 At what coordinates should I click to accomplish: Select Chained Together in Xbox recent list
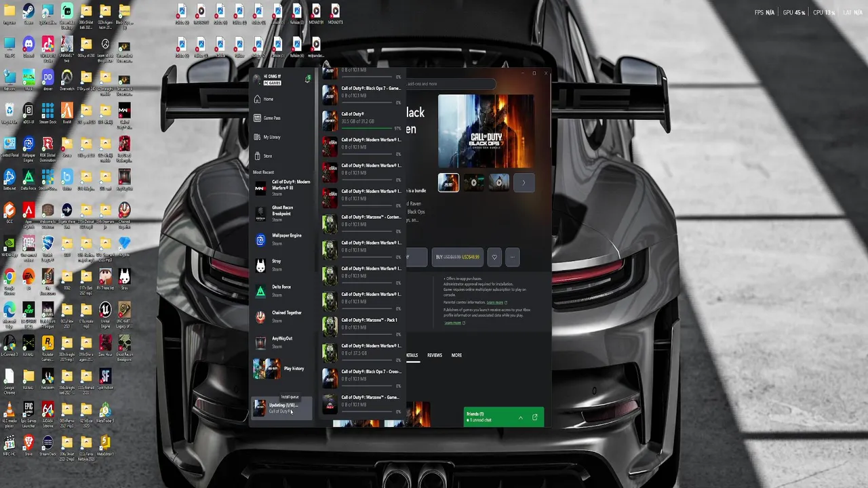tap(282, 317)
